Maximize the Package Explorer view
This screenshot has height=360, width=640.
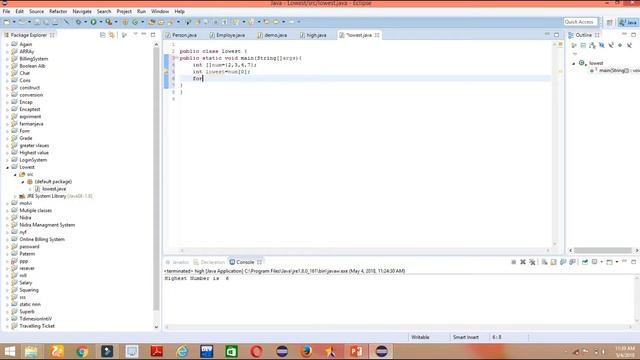(153, 35)
